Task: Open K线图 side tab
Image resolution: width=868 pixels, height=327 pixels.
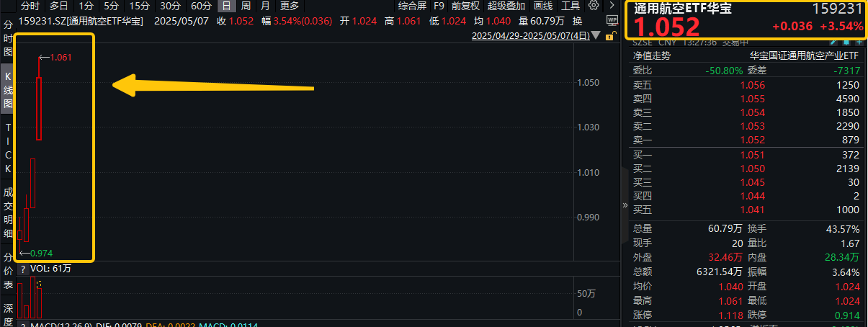Action: pos(8,90)
